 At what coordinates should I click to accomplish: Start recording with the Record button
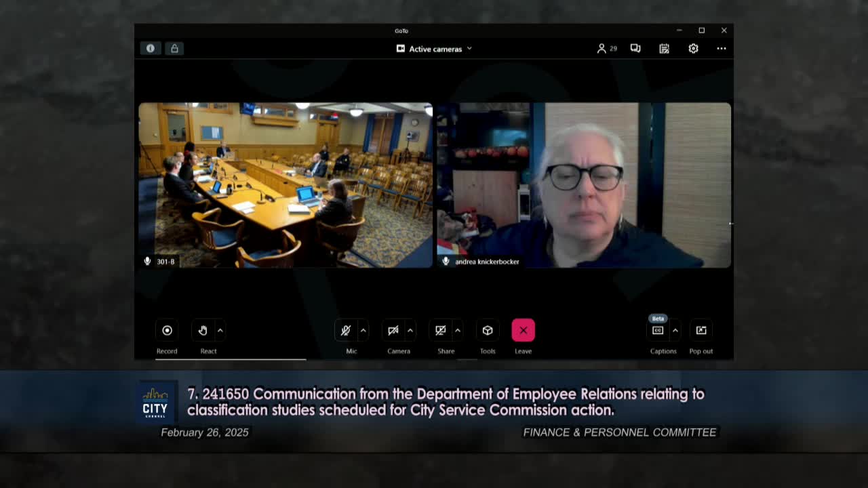click(167, 331)
